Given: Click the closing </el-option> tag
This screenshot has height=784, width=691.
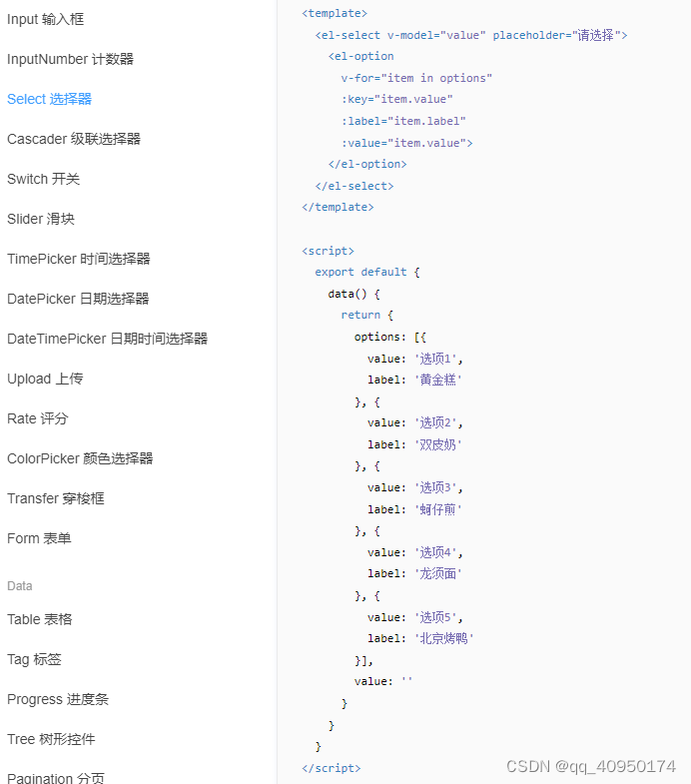Looking at the screenshot, I should pos(367,165).
